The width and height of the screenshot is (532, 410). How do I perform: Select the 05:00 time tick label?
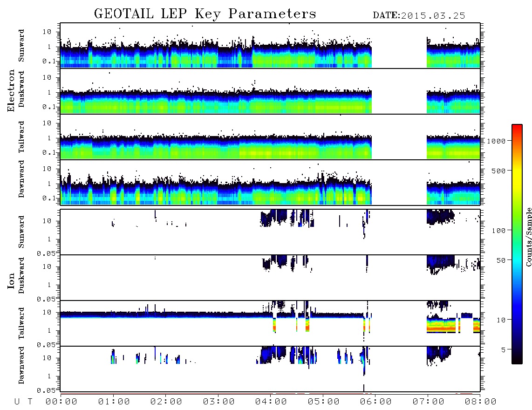(324, 402)
